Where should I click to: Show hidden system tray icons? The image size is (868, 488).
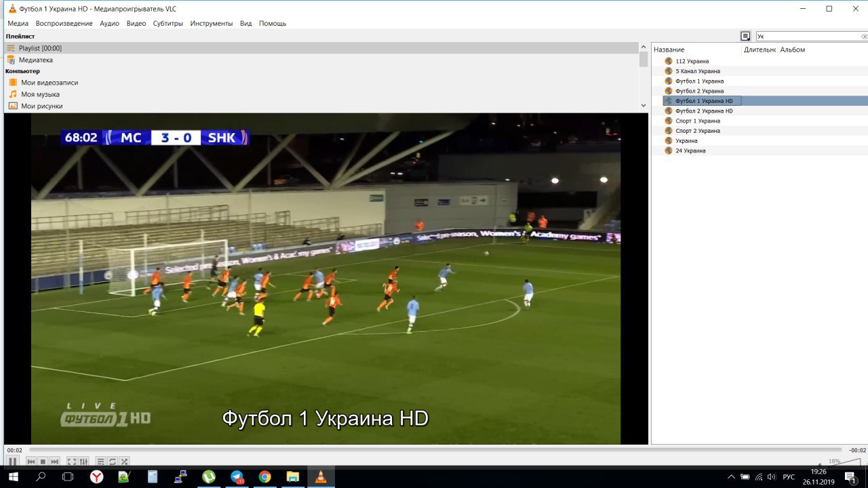pyautogui.click(x=731, y=477)
